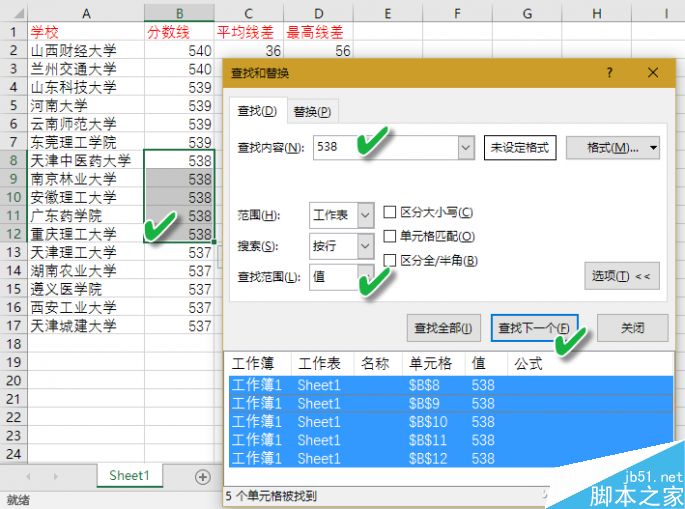Switch to the 替换 tab
The image size is (685, 509).
pyautogui.click(x=312, y=111)
